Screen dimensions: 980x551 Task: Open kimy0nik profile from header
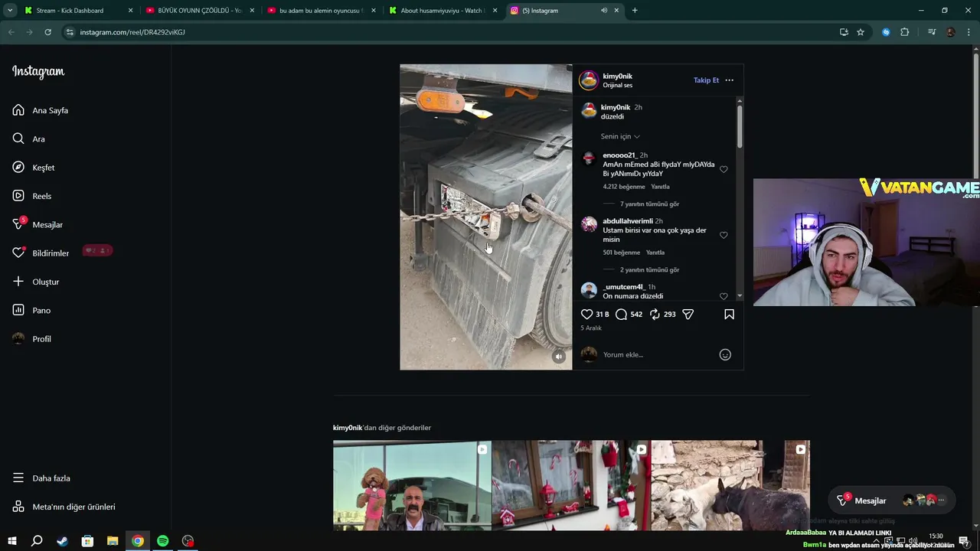(x=617, y=77)
